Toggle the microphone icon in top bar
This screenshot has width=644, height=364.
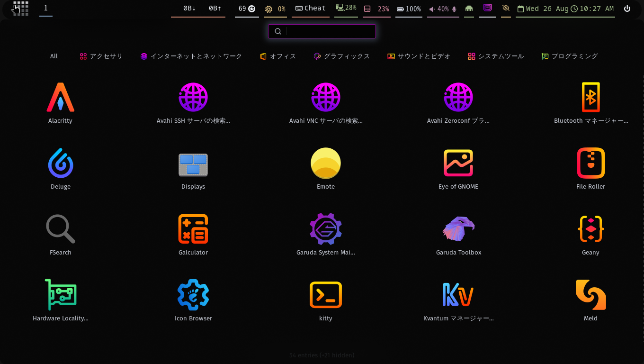point(455,9)
